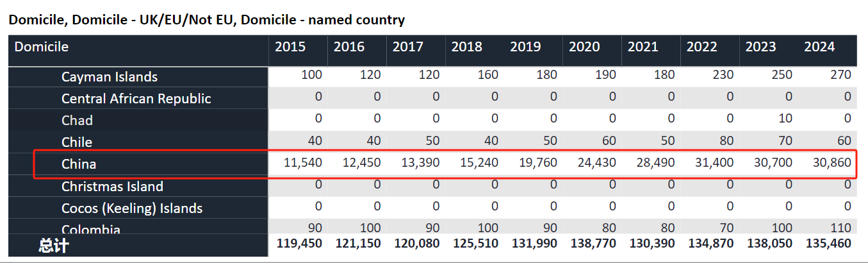Click the 总计 total row label
868x263 pixels.
click(x=53, y=245)
